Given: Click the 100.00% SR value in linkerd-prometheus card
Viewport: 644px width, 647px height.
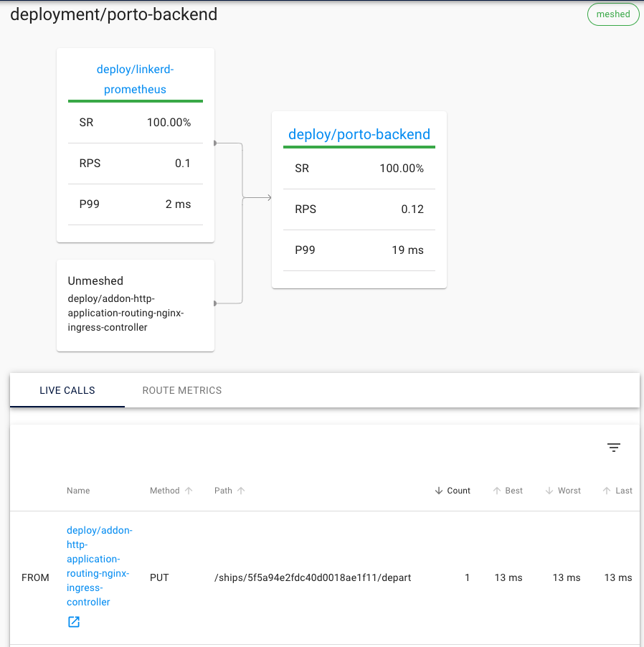Looking at the screenshot, I should (169, 123).
